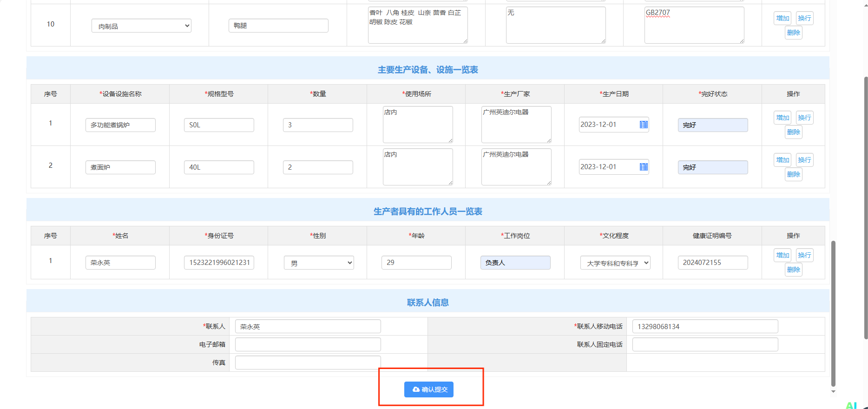Open calendar picker for 多功能煮锅炉 production date

click(644, 125)
